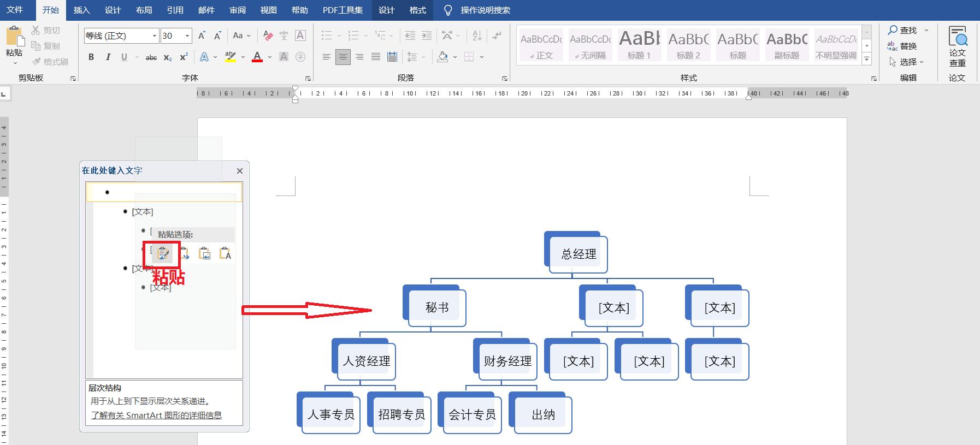Screen dimensions: 980x445
Task: Expand the styles gallery more arrow
Action: [x=867, y=58]
